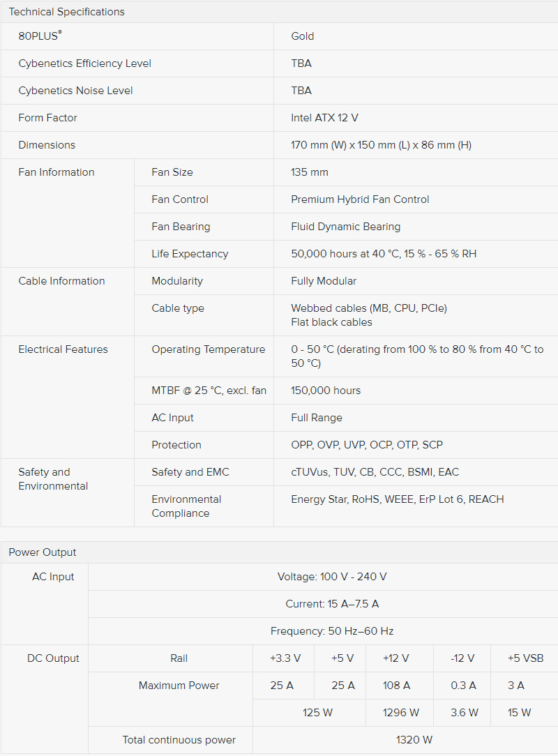Click the Power Output section header
Screen dimensions: 558x756
tap(43, 552)
